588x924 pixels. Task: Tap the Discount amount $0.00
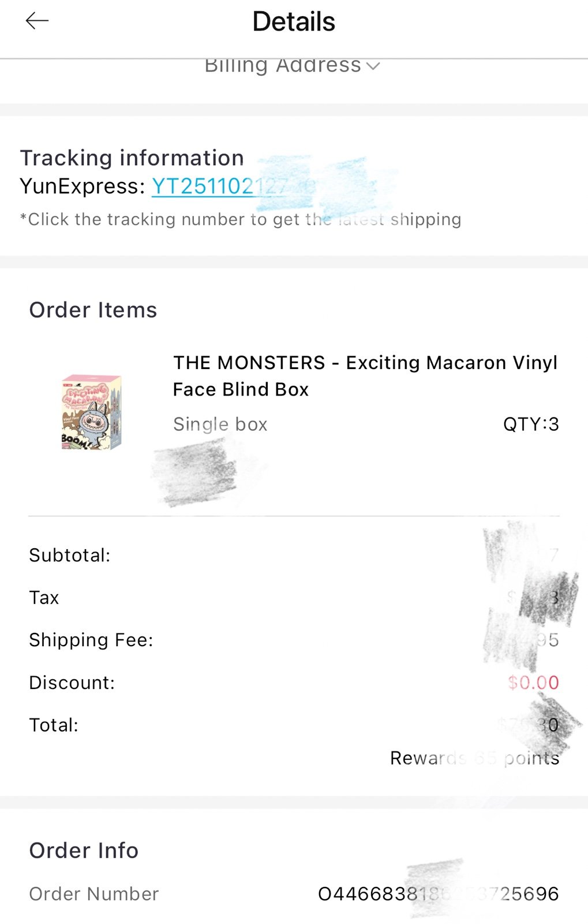pos(533,683)
